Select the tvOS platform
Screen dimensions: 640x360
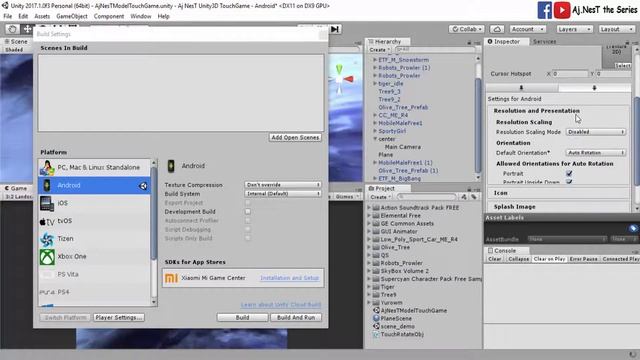(x=94, y=221)
